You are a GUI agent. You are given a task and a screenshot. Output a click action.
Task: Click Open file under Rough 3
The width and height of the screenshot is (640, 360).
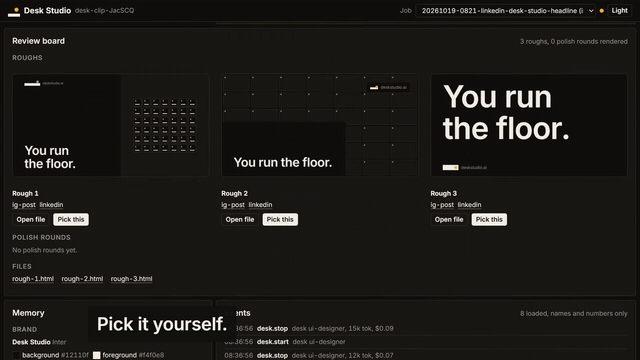coord(449,220)
